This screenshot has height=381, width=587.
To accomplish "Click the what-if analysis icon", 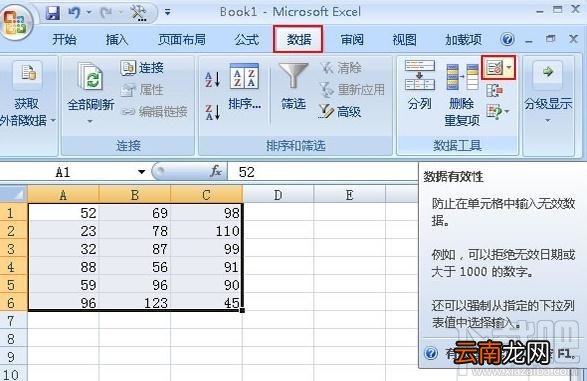I will click(x=494, y=112).
